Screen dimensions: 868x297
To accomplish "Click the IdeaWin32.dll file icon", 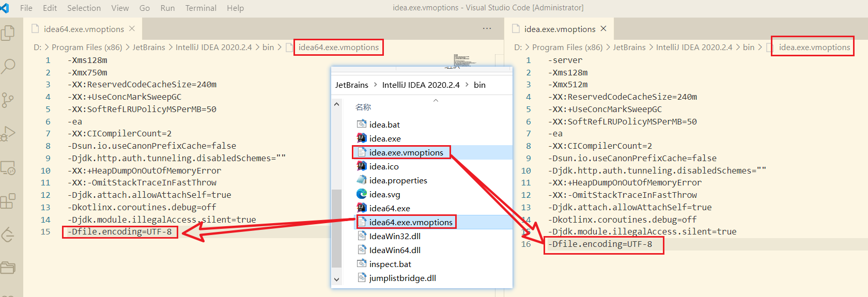I will 362,236.
